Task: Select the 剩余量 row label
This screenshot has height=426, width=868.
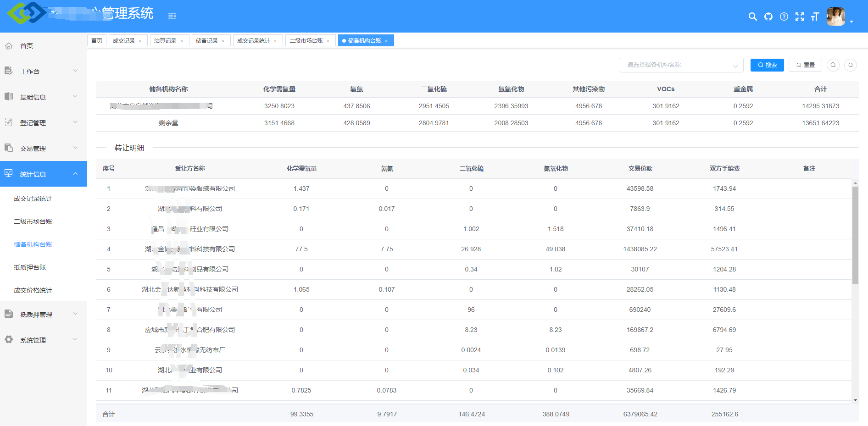Action: (168, 123)
